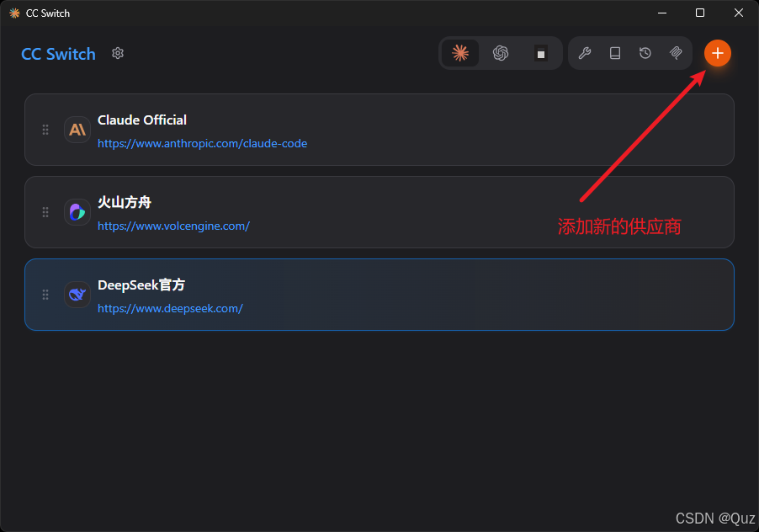759x532 pixels.
Task: Open settings via the gear icon
Action: [118, 53]
